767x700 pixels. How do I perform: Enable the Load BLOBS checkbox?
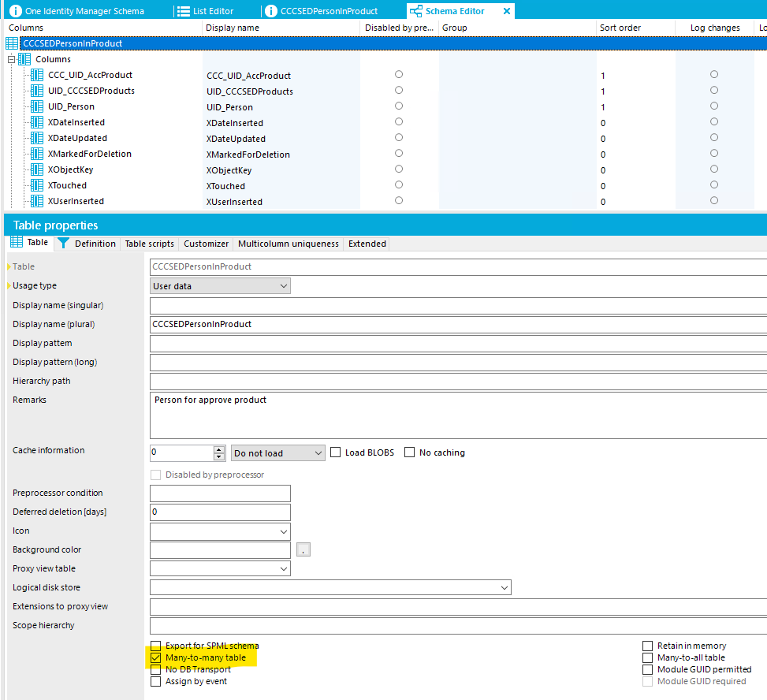tap(336, 452)
